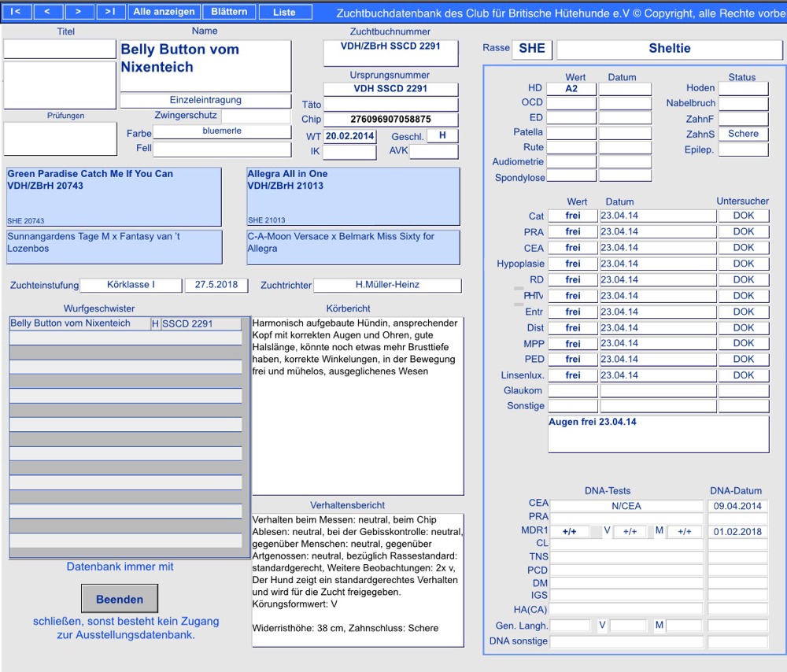This screenshot has width=787, height=672.
Task: Select the Farbe field bluemerle
Action: (222, 131)
